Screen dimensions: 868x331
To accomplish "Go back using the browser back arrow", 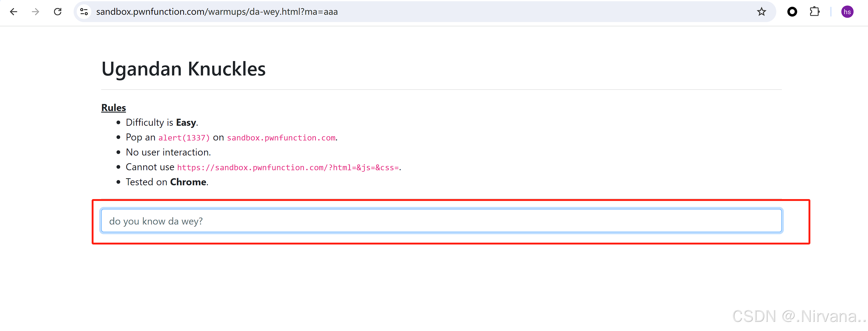I will point(13,12).
